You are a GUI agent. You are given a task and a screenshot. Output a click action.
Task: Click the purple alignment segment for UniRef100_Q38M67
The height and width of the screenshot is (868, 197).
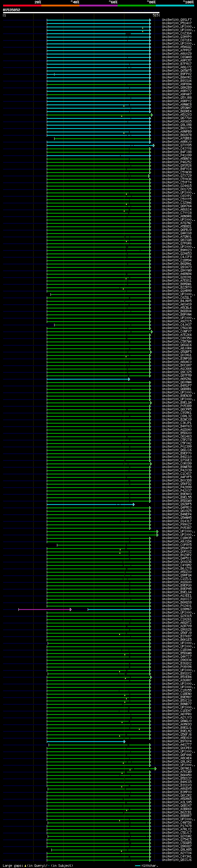pyautogui.click(x=45, y=609)
